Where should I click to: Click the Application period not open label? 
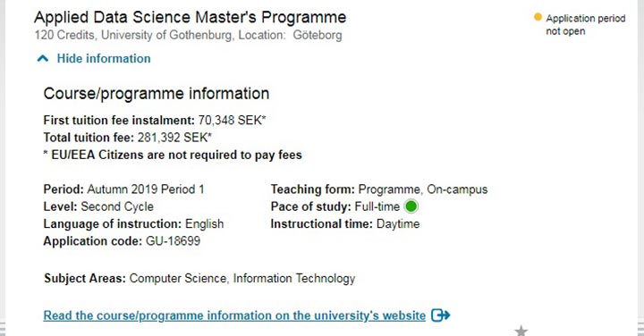click(x=585, y=25)
